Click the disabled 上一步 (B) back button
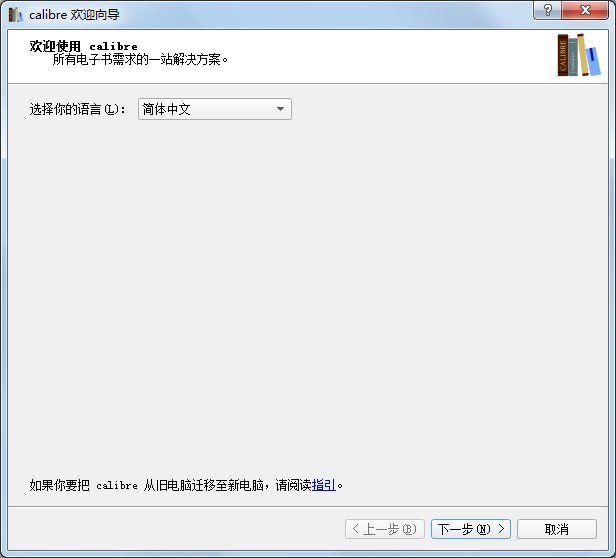This screenshot has width=616, height=558. coord(385,529)
